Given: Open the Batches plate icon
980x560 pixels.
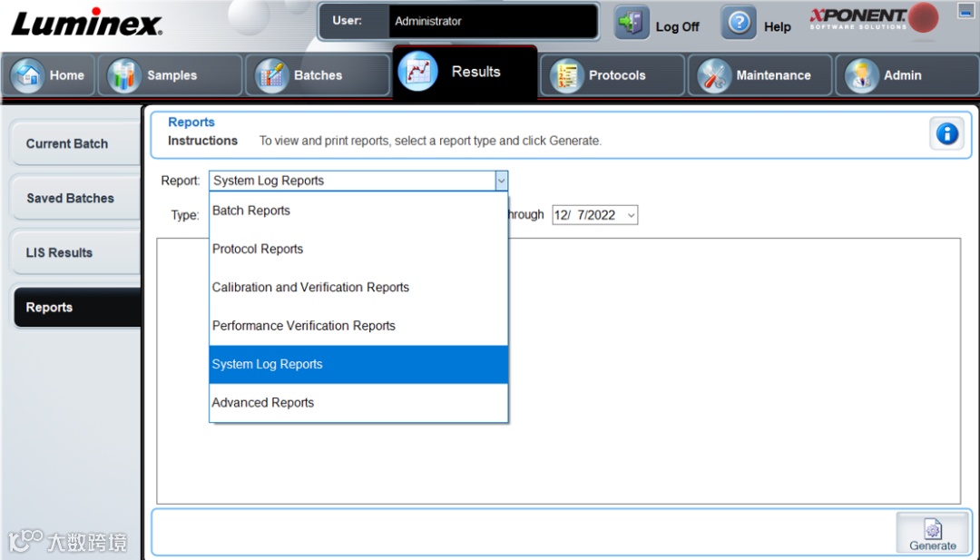Looking at the screenshot, I should tap(271, 75).
